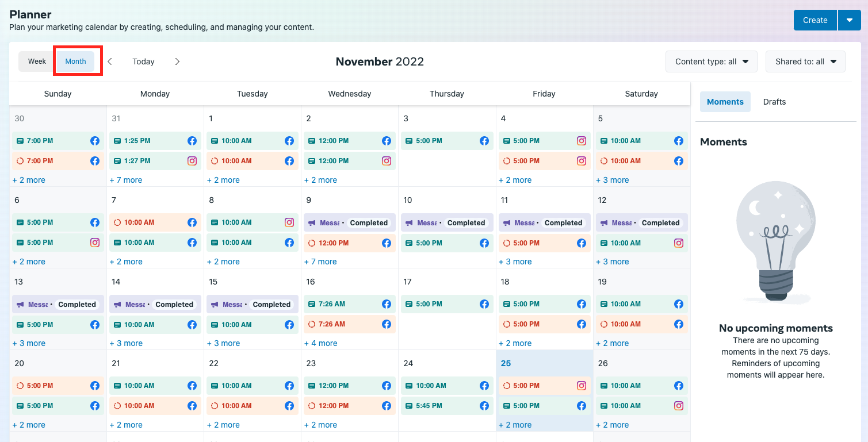Click the Instagram icon on the 1:27 PM post
Screen dimensions: 868x442
(192, 161)
